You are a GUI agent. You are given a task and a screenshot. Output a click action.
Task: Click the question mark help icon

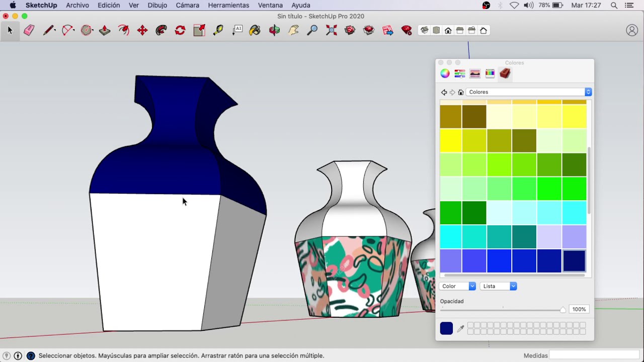point(31,355)
